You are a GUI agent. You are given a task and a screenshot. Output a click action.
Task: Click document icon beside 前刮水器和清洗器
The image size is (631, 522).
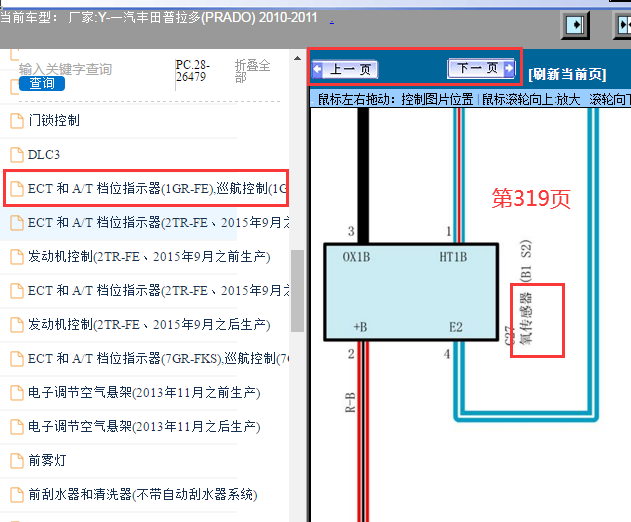tap(17, 495)
